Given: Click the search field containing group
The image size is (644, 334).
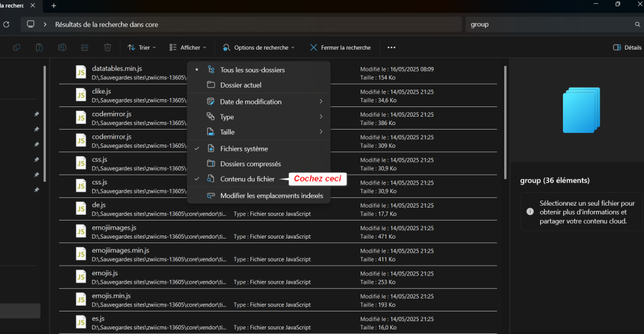Looking at the screenshot, I should pyautogui.click(x=547, y=25).
